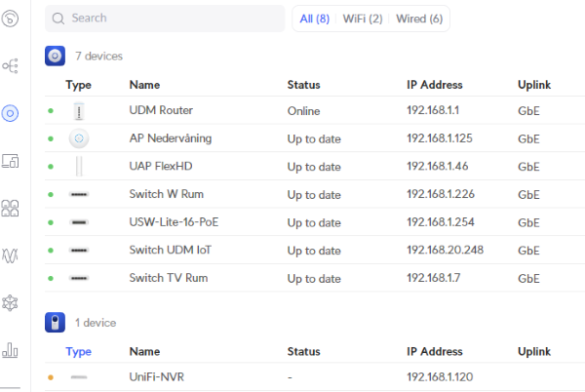Viewport: 585px width, 392px height.
Task: Click inside the Search field
Action: [165, 19]
